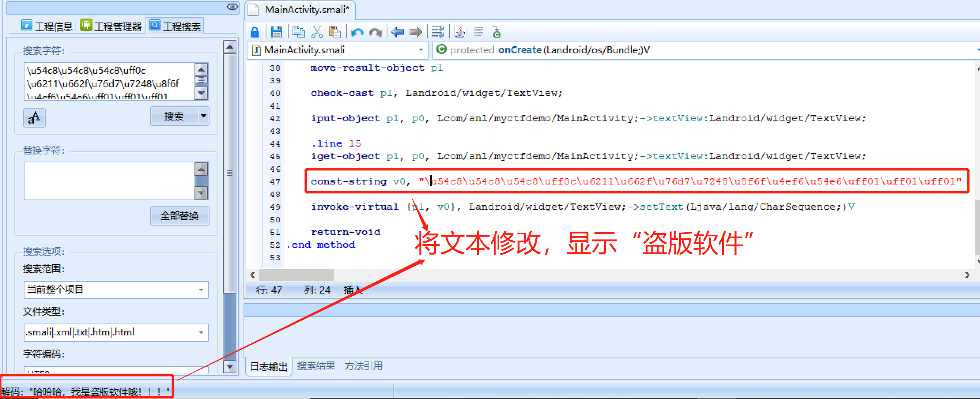Click the '.line 15' directive
This screenshot has width=980, height=399.
(336, 143)
